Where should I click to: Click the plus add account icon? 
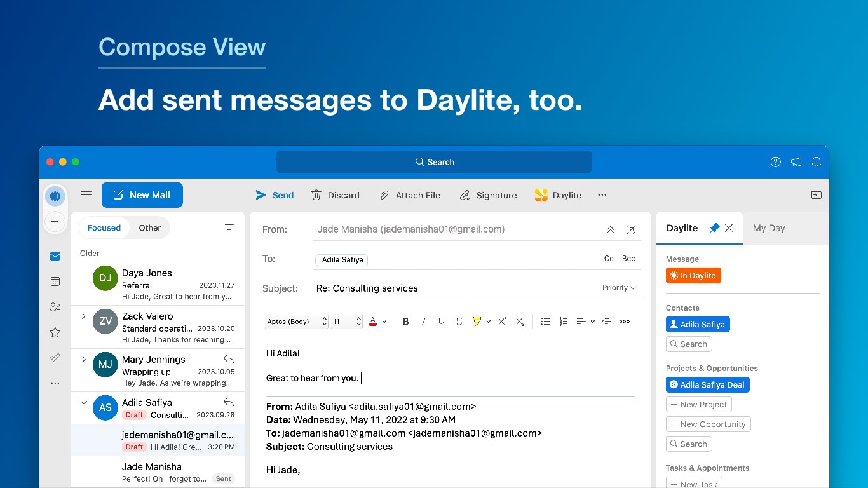(x=55, y=221)
